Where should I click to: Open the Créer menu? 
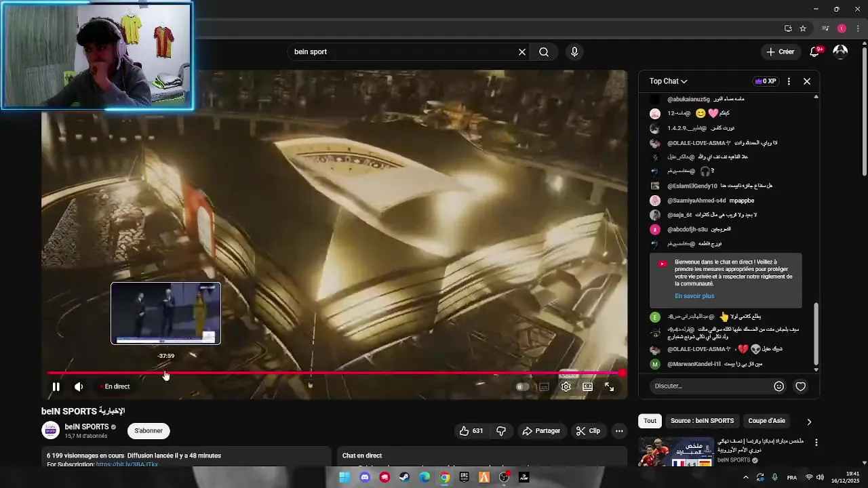780,52
